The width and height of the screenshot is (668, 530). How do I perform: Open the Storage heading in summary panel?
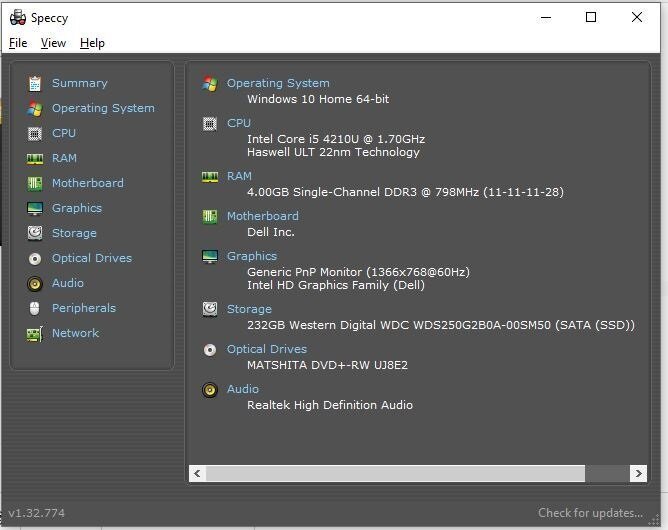point(249,309)
